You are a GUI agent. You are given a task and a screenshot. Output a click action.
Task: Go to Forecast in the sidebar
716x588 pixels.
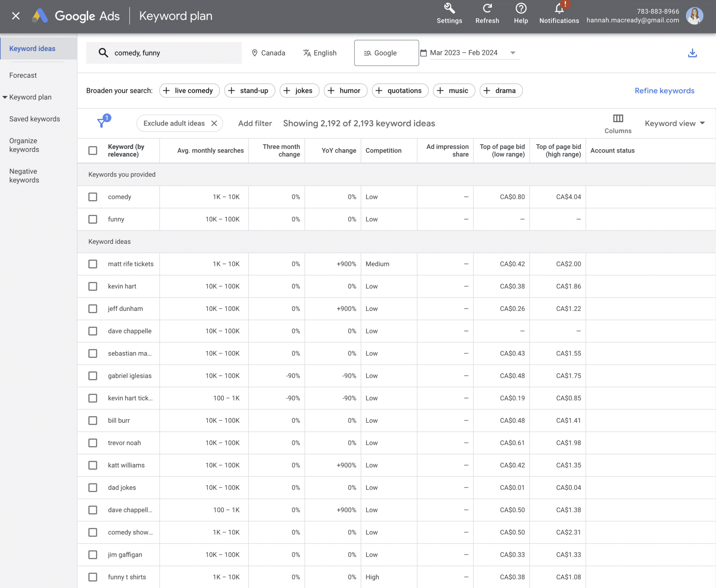(x=23, y=75)
